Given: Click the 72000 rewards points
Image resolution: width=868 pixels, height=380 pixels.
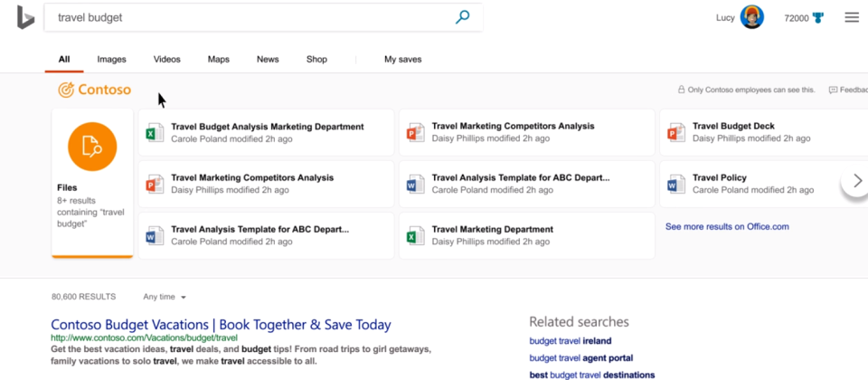Looking at the screenshot, I should click(x=796, y=18).
